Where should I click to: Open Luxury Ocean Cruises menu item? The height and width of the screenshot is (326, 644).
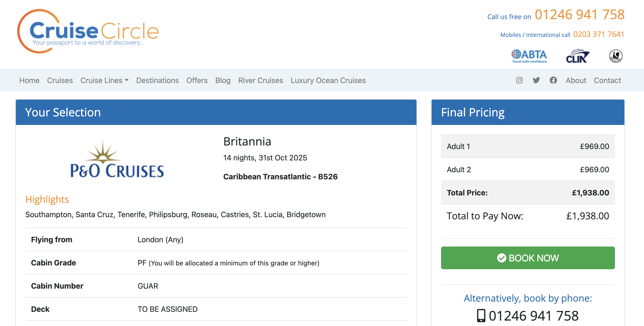[x=328, y=80]
